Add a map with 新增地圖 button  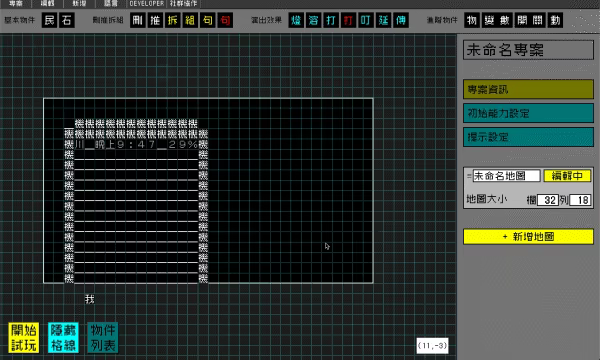[528, 236]
